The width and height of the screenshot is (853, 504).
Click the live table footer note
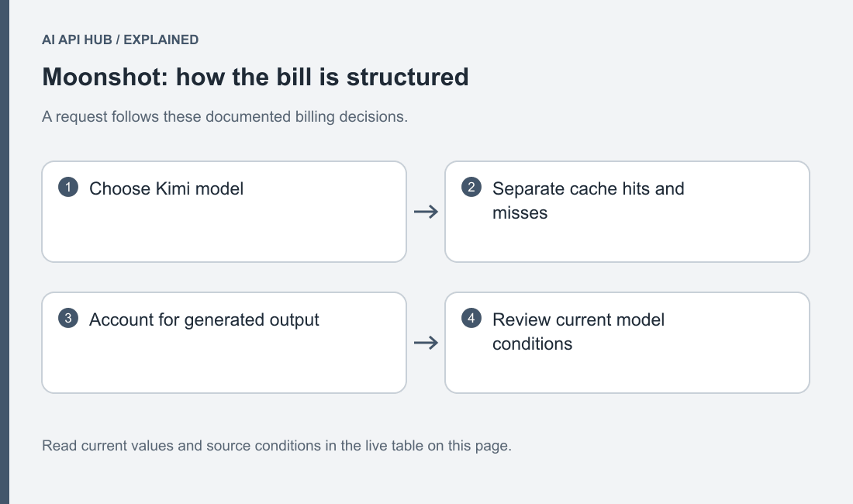(276, 446)
